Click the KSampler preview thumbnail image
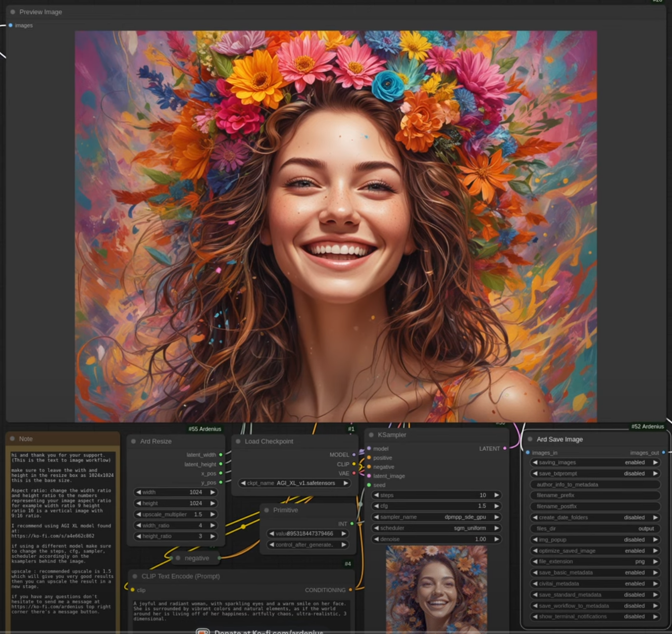Image resolution: width=672 pixels, height=634 pixels. (436, 589)
